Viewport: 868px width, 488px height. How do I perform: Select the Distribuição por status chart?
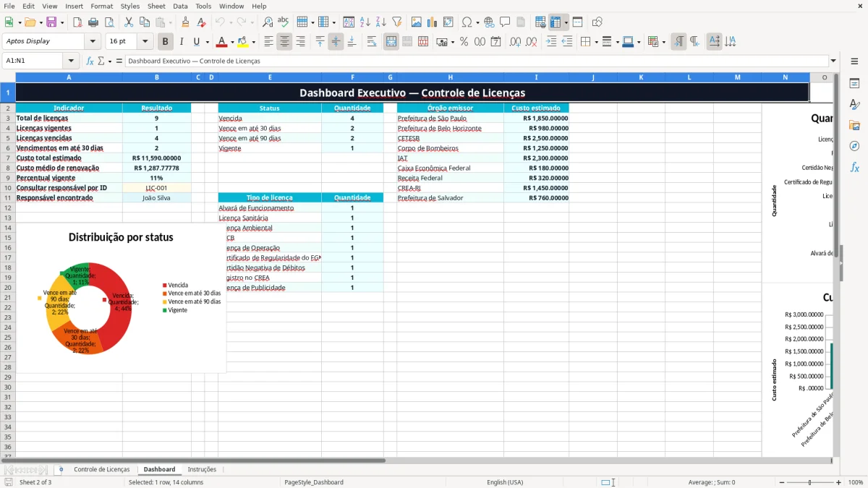click(x=121, y=298)
